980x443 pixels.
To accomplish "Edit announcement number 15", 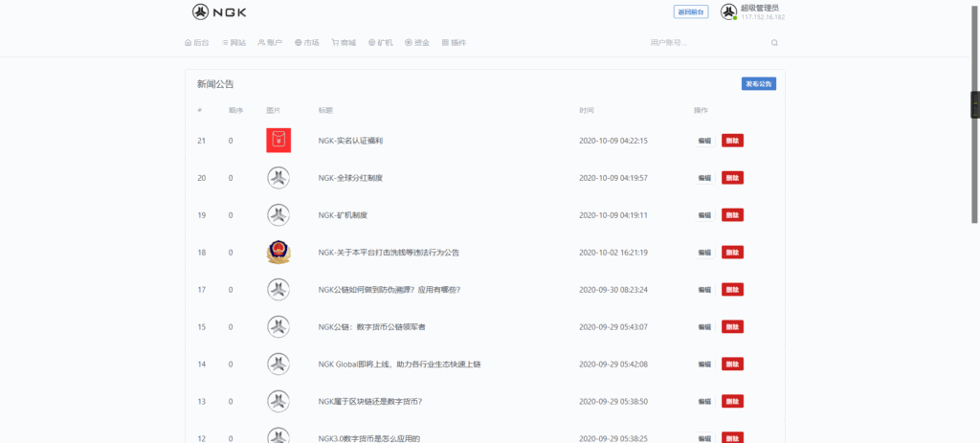I will pos(704,327).
